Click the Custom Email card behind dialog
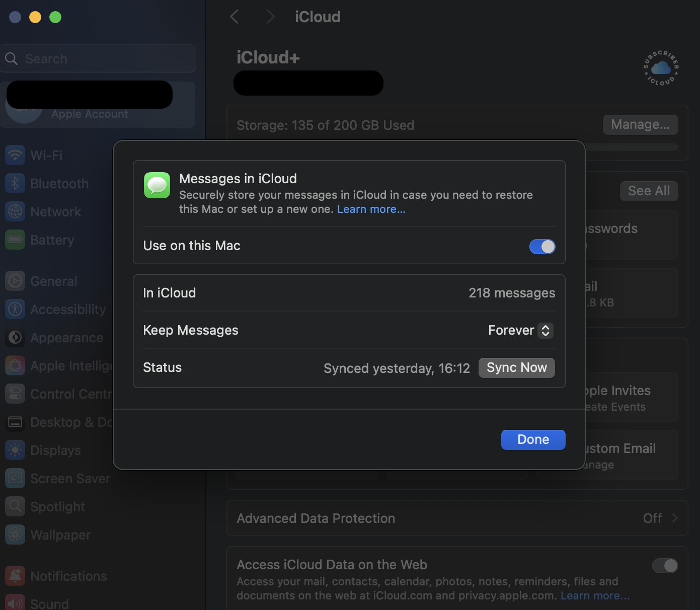Screen dimensions: 700x610 coord(632,454)
